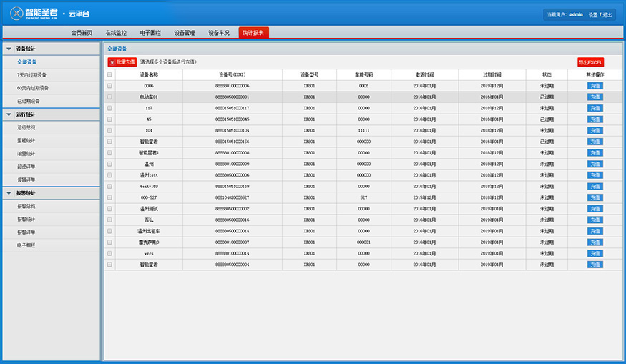
Task: Toggle the select-all checkbox in table header
Action: pos(109,74)
